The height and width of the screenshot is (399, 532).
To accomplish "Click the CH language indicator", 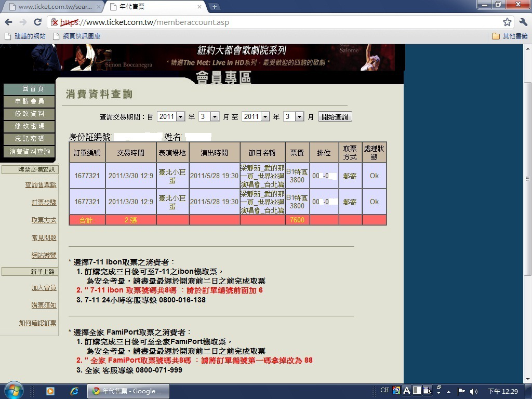I will tap(384, 391).
